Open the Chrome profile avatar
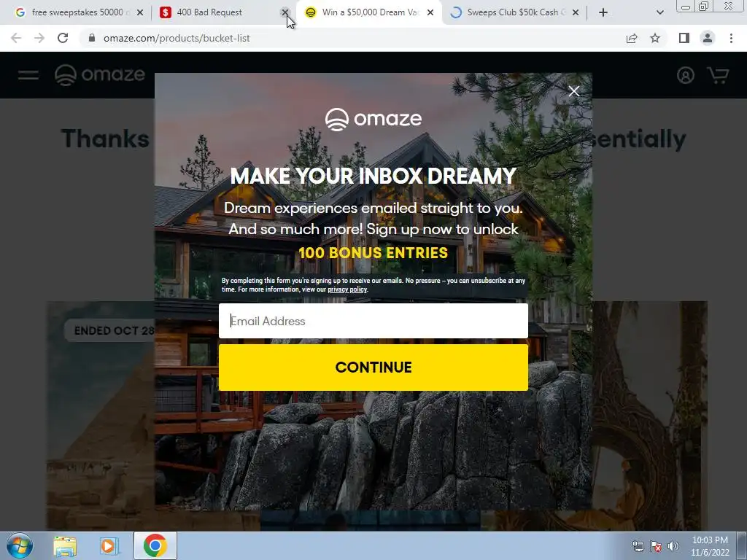747x560 pixels. pyautogui.click(x=708, y=38)
